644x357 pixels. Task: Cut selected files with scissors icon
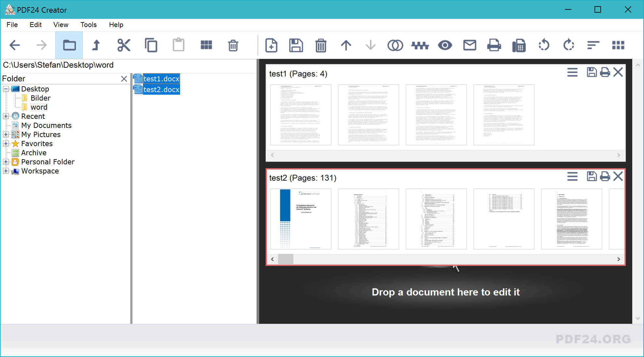(124, 45)
